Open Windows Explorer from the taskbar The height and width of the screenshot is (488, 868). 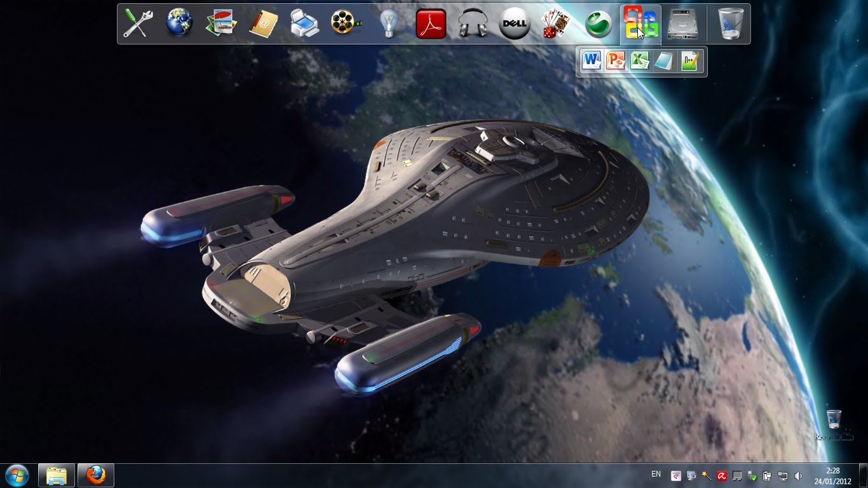pos(57,475)
